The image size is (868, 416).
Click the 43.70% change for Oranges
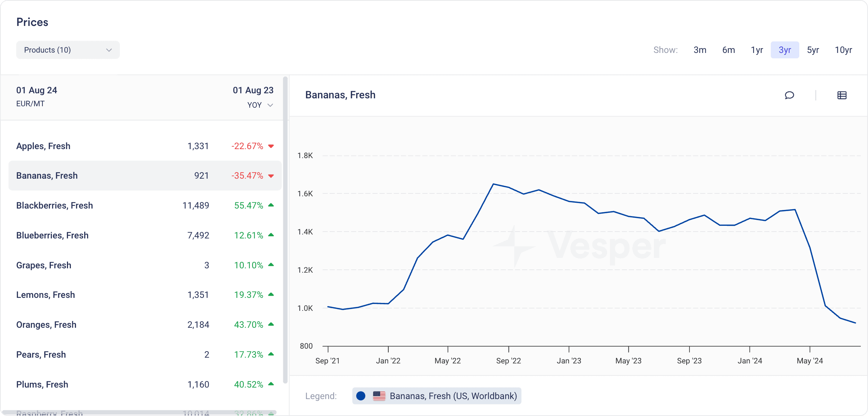coord(249,325)
